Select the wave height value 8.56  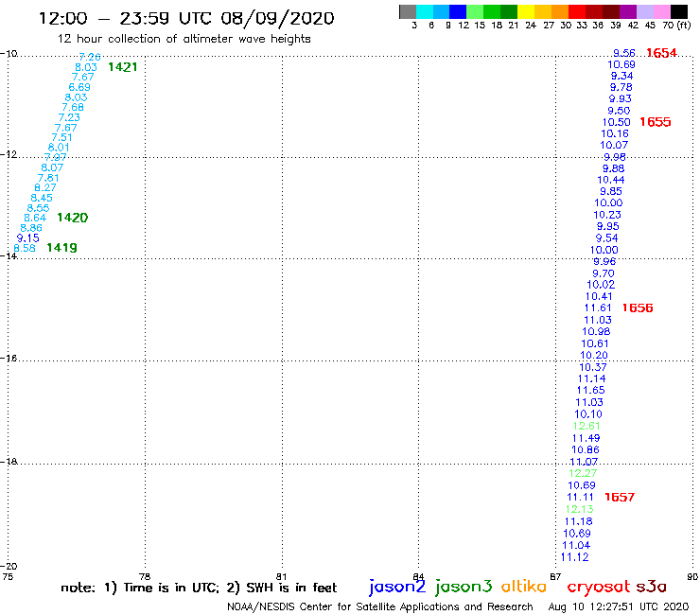tap(25, 248)
